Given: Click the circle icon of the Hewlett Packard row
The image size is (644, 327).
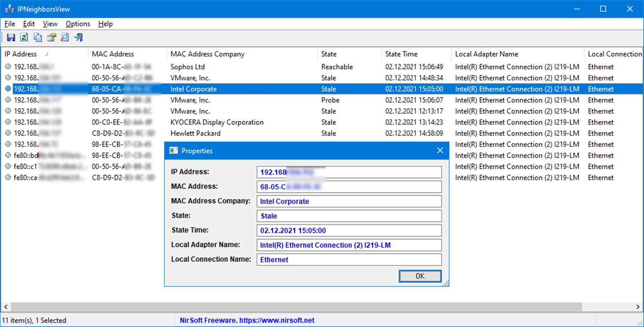Looking at the screenshot, I should pos(8,133).
